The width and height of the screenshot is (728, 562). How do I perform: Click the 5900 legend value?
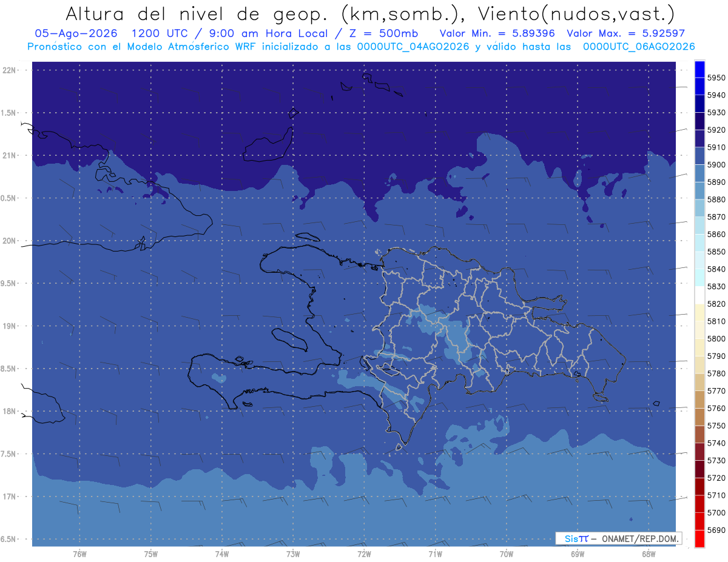(716, 165)
